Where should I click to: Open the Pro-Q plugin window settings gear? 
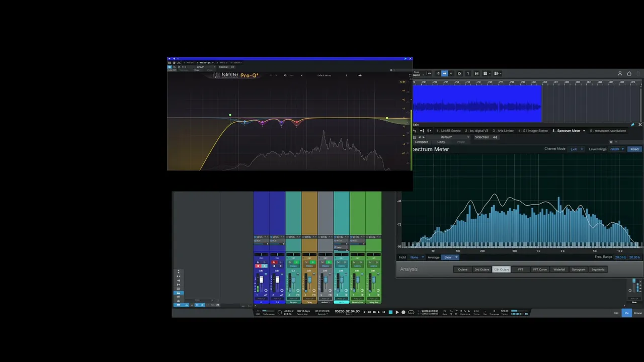(391, 70)
